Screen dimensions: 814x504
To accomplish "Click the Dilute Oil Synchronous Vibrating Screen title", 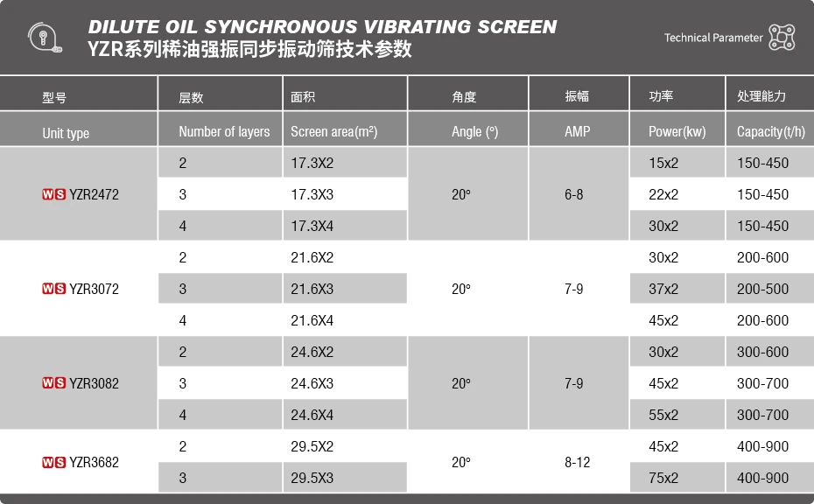I will [x=322, y=26].
